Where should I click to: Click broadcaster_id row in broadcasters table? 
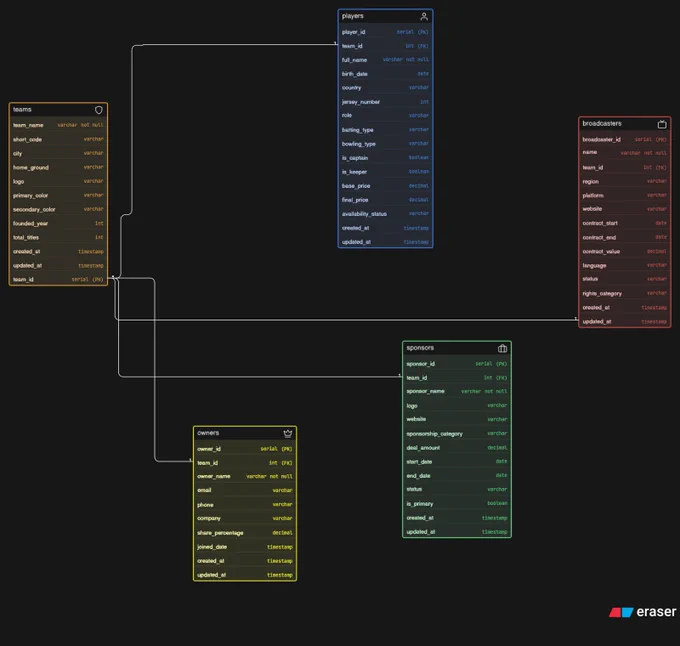pyautogui.click(x=624, y=139)
